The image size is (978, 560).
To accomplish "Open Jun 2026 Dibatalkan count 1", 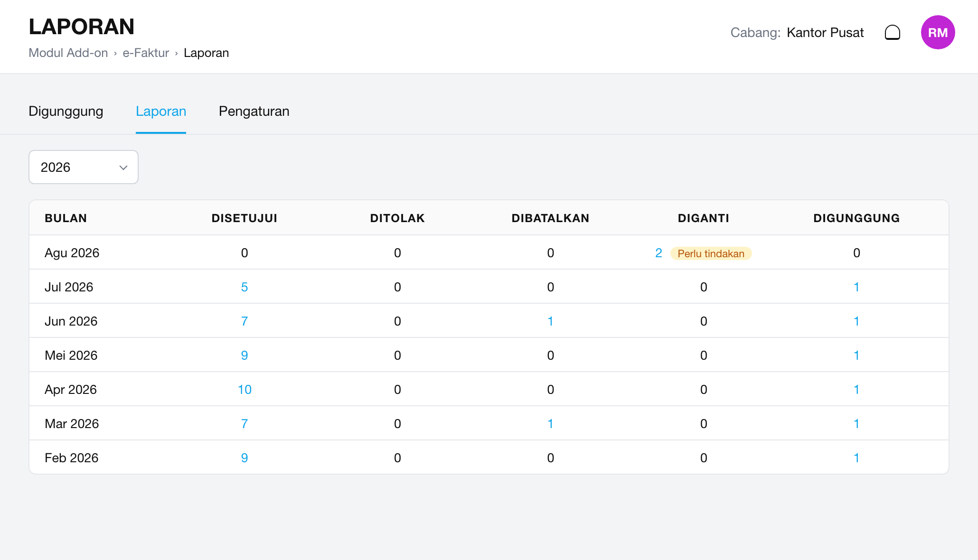I will click(550, 321).
